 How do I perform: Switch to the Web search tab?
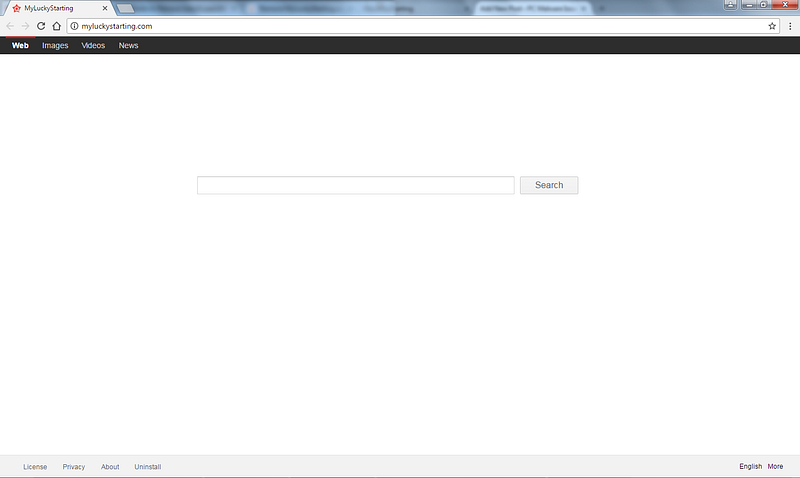click(20, 45)
